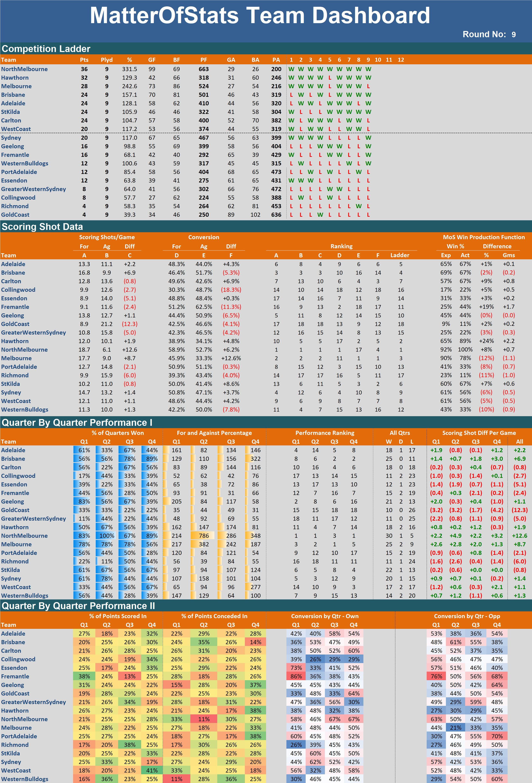Click Quarter By Quarter Performance II heading
532x783 pixels.
pos(78,606)
